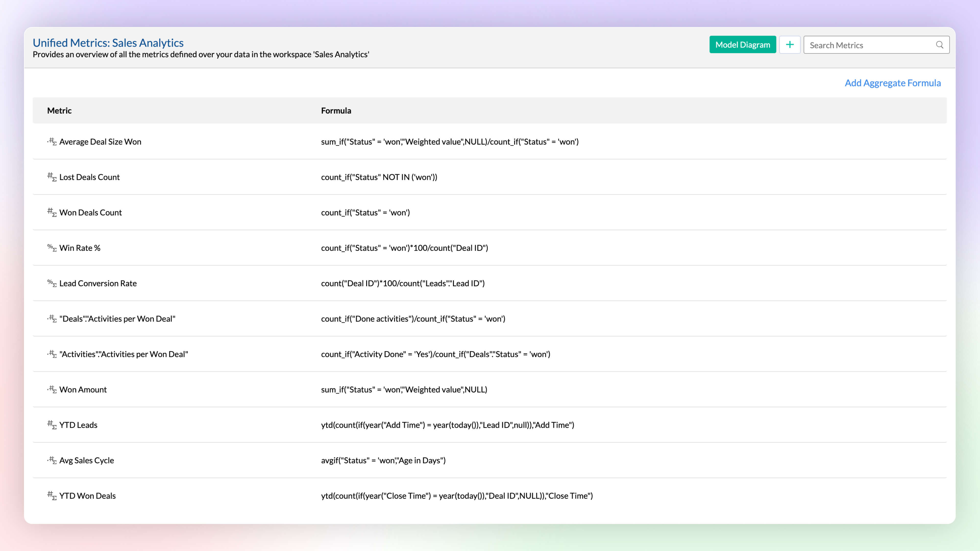980x551 pixels.
Task: Click the Formula column header
Action: click(336, 110)
